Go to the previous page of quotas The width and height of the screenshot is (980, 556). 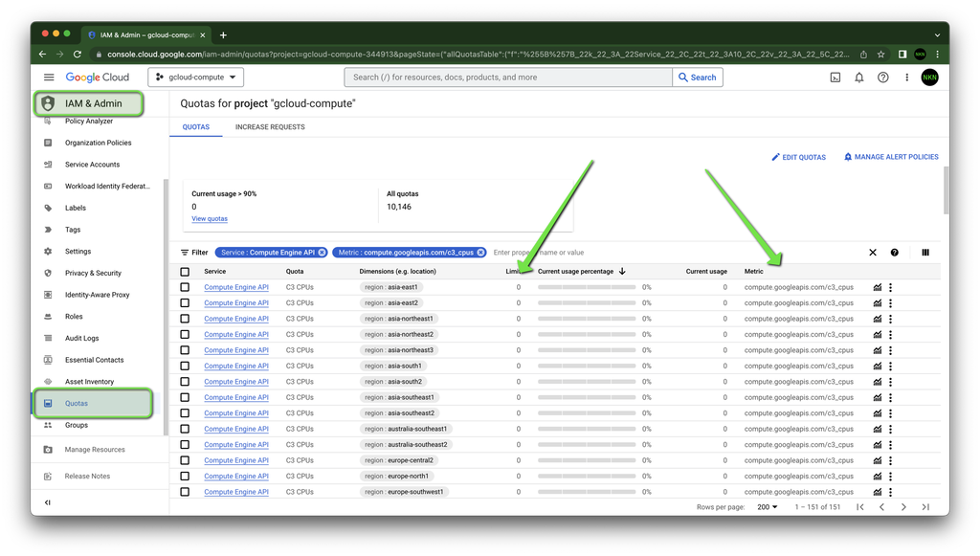tap(881, 507)
